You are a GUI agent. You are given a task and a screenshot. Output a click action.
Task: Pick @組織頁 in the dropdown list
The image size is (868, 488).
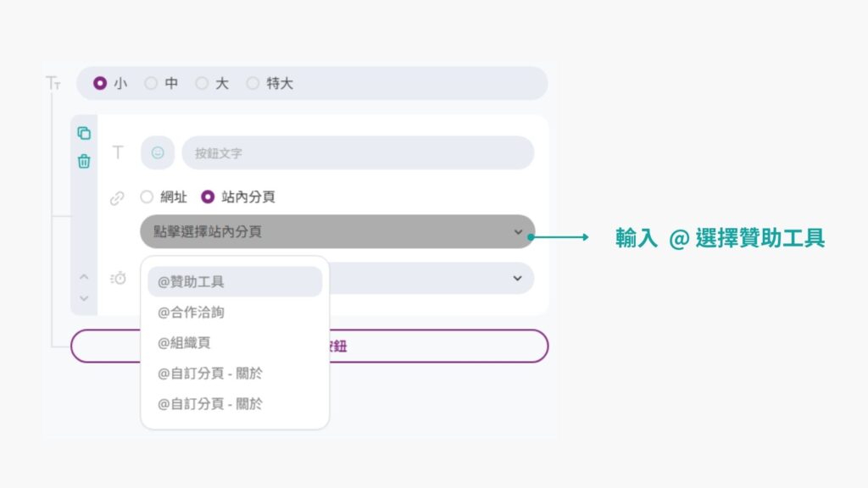235,343
